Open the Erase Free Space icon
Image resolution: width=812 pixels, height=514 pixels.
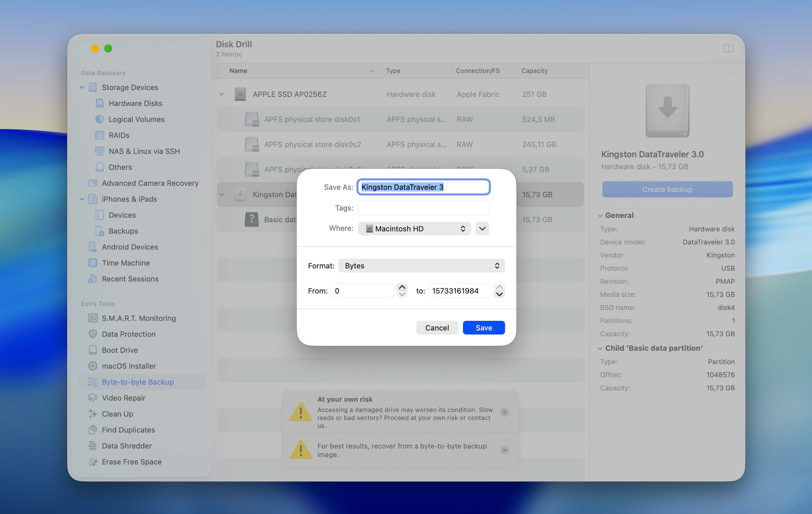[93, 461]
